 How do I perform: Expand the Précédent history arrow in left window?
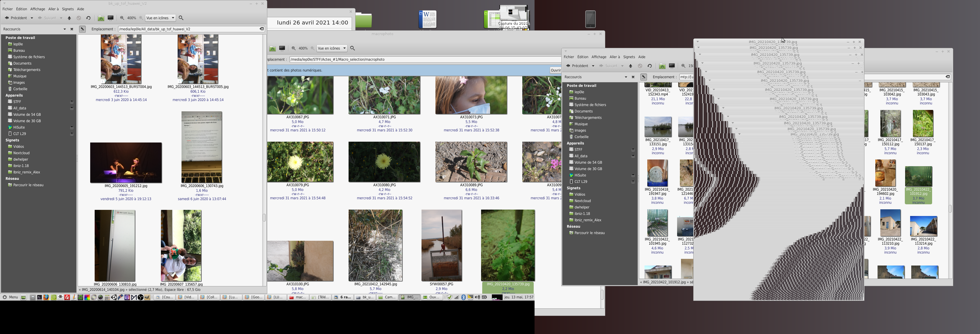(32, 18)
